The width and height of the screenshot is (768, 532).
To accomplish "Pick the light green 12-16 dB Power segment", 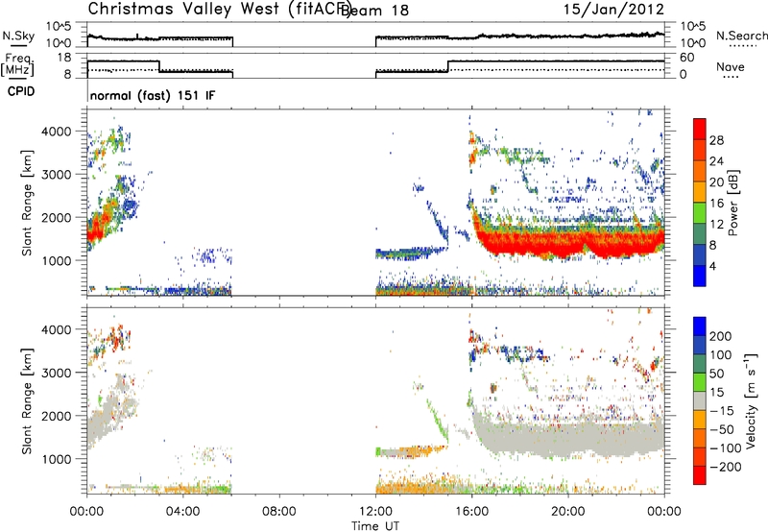I will pyautogui.click(x=700, y=212).
